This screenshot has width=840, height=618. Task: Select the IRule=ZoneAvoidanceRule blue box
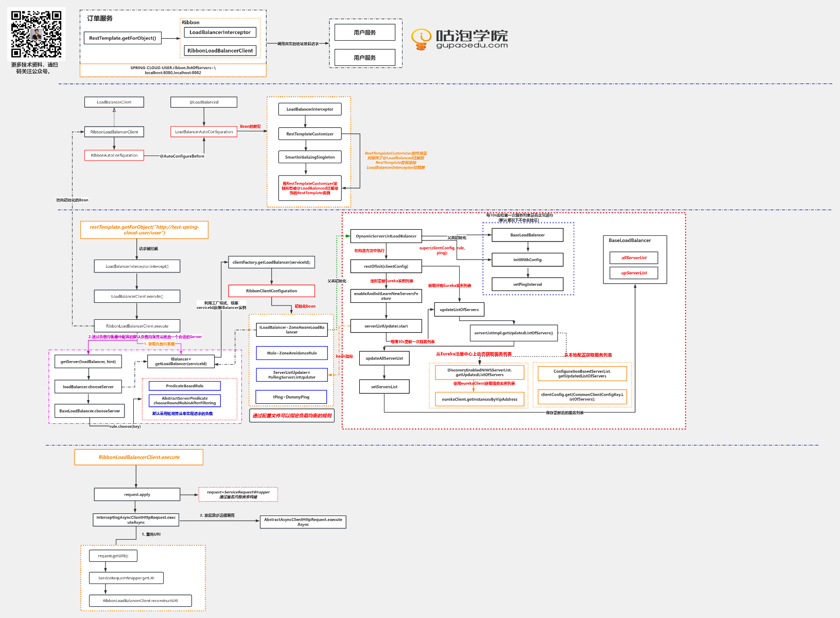pos(291,353)
